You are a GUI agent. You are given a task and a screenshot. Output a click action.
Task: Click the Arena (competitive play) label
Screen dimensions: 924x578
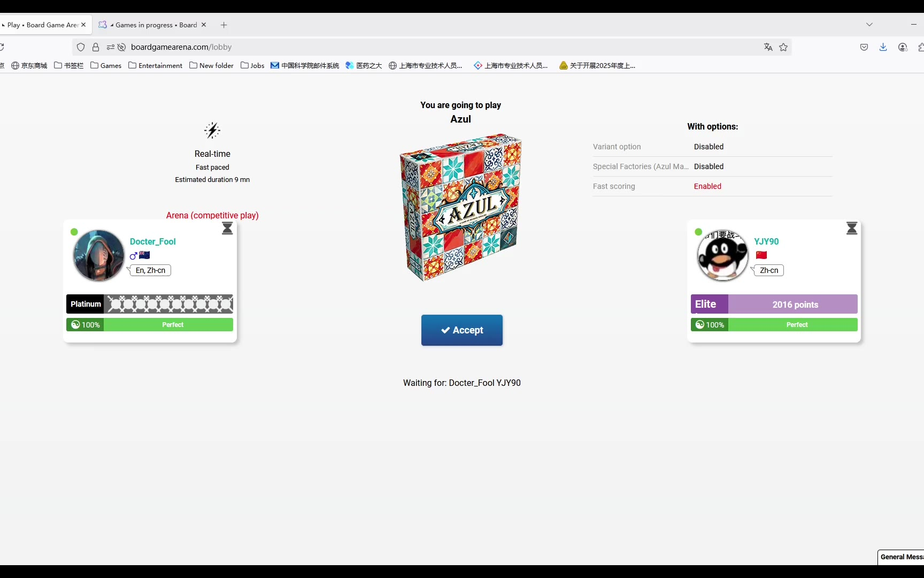[212, 215]
